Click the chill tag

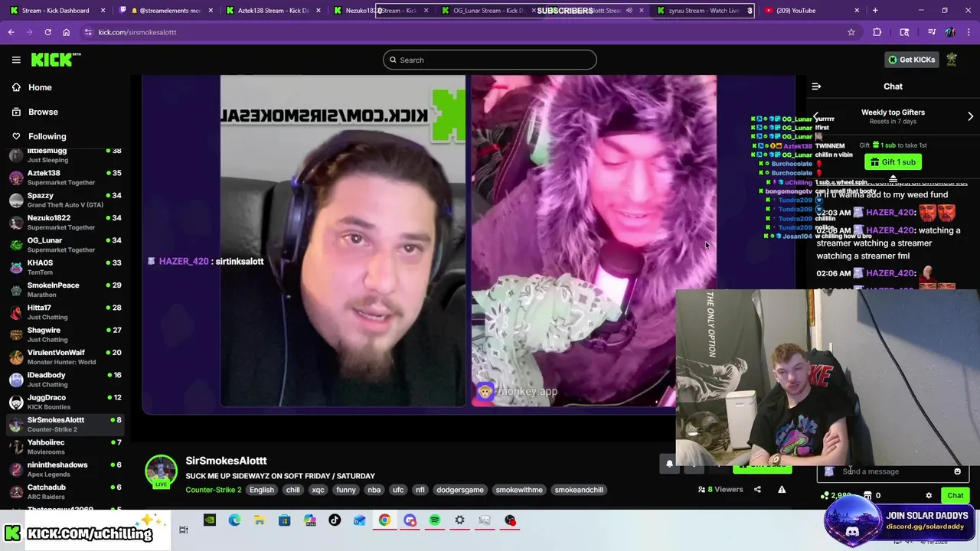(292, 490)
